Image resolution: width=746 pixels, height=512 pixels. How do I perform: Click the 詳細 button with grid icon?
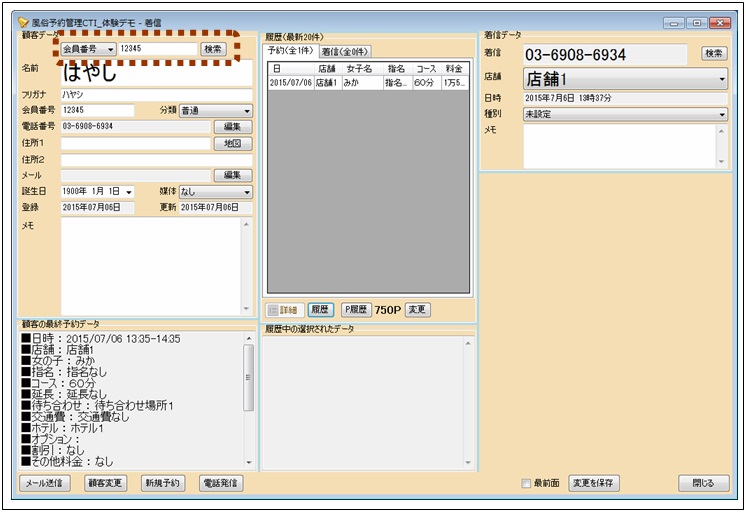pos(283,310)
